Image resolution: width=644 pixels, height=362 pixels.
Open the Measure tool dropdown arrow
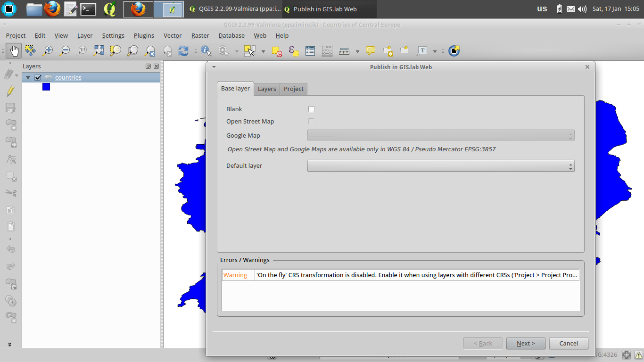[x=357, y=51]
